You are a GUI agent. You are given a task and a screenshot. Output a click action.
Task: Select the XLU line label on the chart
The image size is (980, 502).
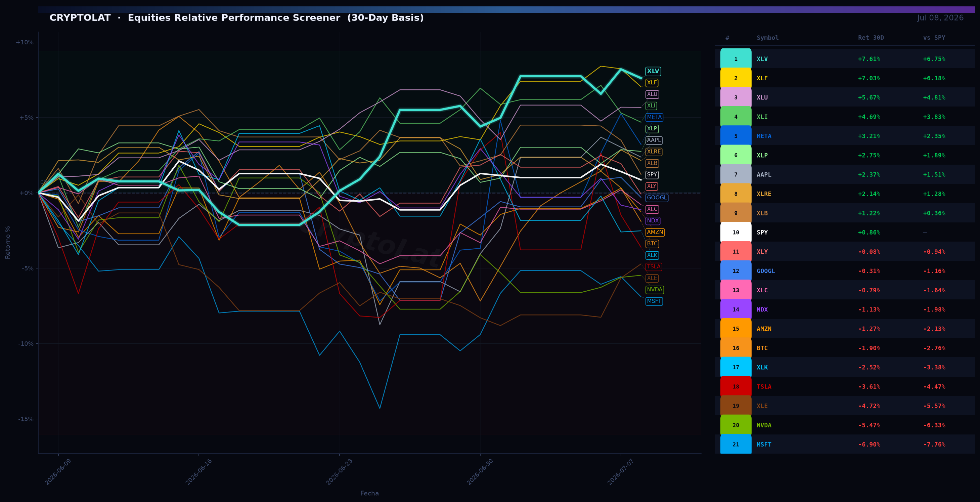pyautogui.click(x=652, y=94)
